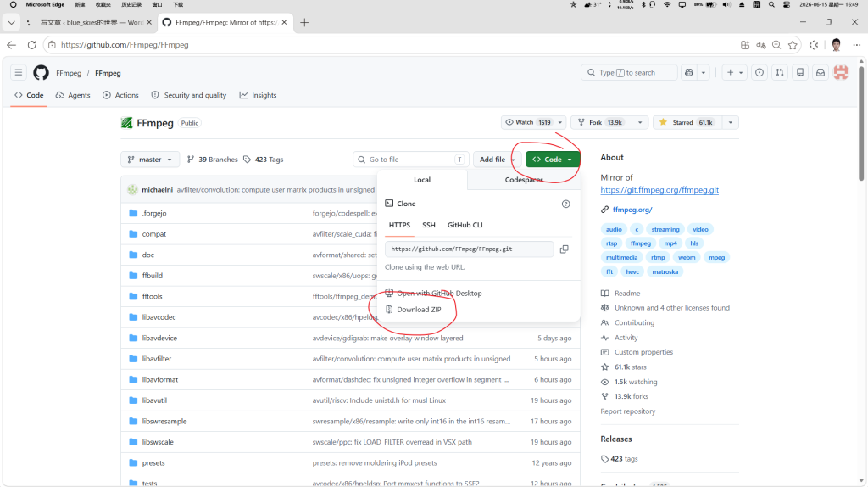Expand the Fork options dropdown arrow

640,122
